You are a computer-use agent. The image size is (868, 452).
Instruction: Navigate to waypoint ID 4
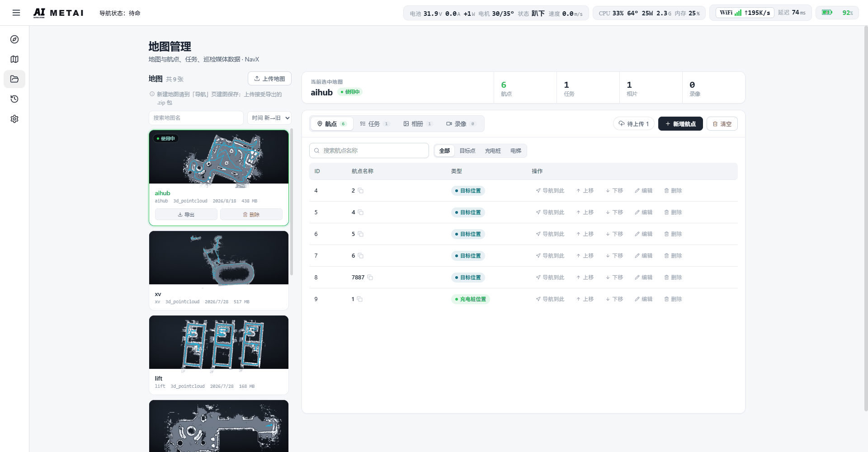coord(550,191)
